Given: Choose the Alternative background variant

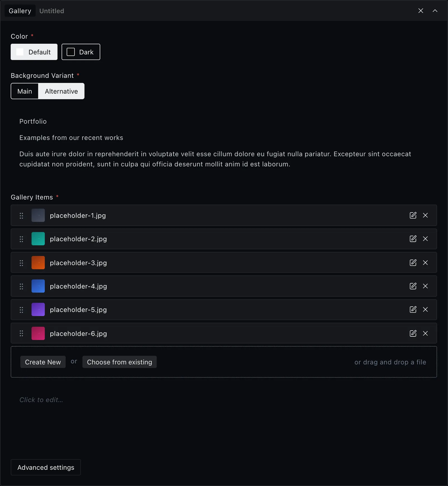Looking at the screenshot, I should coord(61,91).
